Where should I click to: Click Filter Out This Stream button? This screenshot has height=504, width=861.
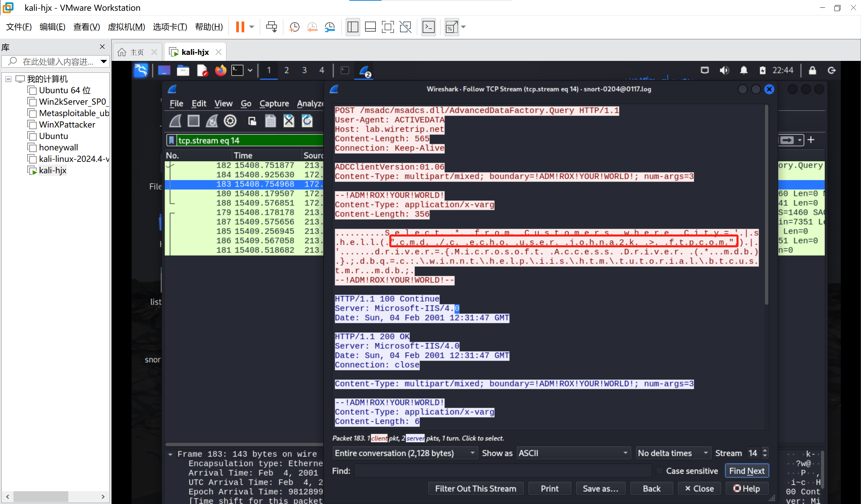(x=476, y=488)
